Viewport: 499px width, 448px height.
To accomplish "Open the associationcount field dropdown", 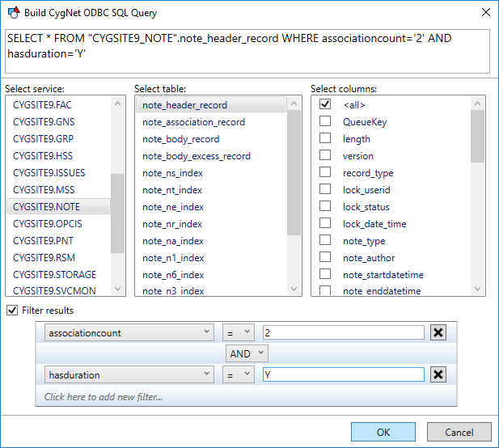I will click(129, 332).
